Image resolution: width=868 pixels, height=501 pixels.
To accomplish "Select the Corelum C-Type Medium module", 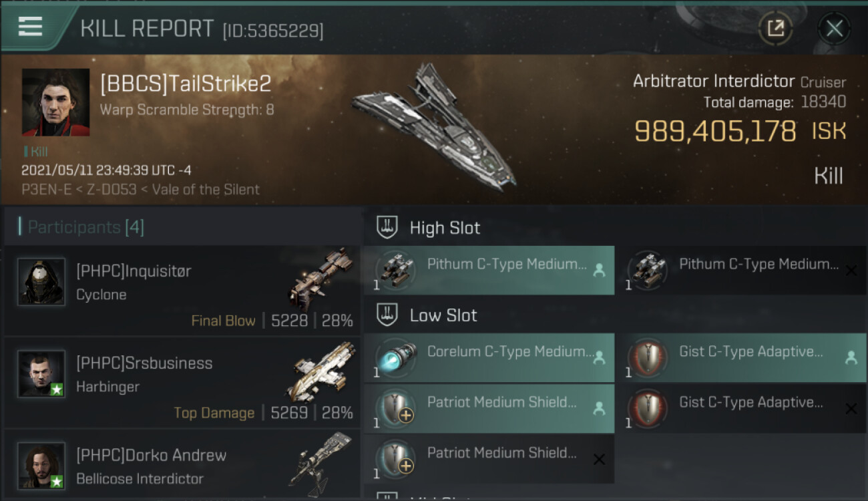I will tap(489, 357).
